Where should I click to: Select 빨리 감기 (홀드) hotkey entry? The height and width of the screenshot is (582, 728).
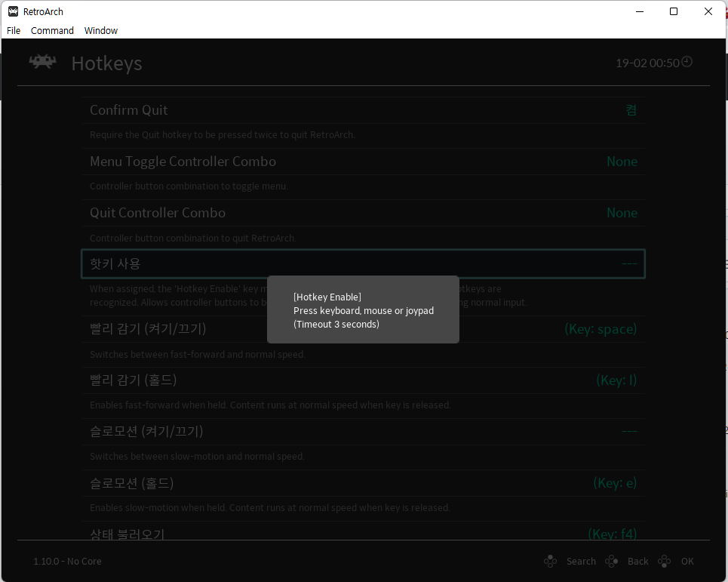tap(363, 380)
